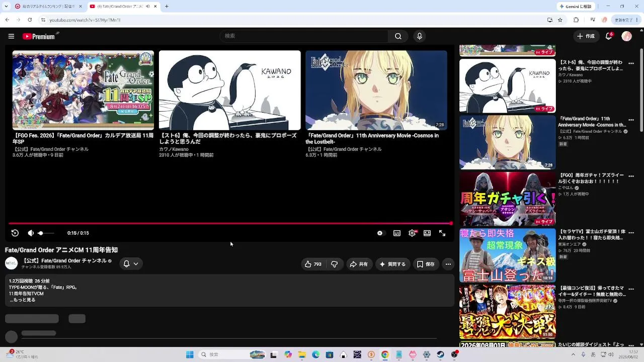Click the 更新完了 update button
This screenshot has height=362, width=644.
626,20
